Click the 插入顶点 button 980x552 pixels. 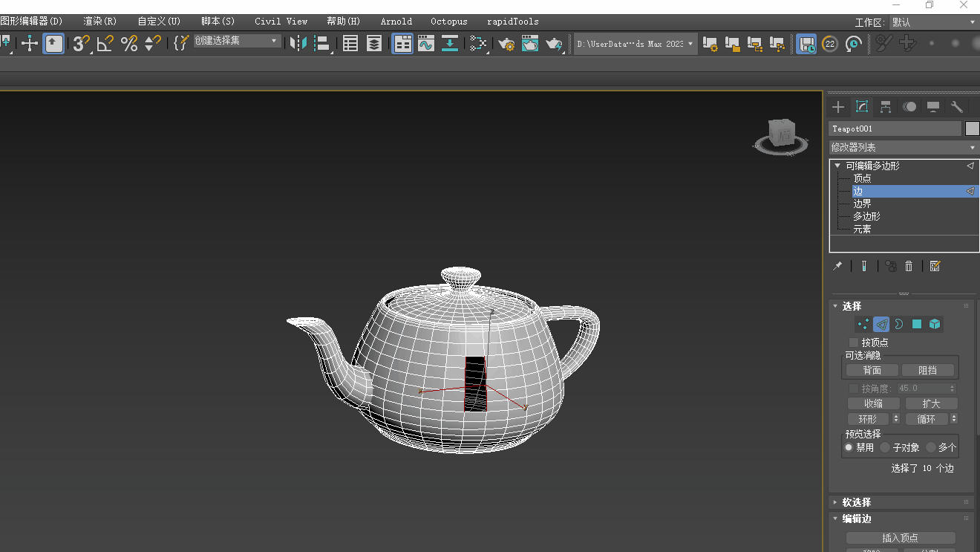point(900,538)
